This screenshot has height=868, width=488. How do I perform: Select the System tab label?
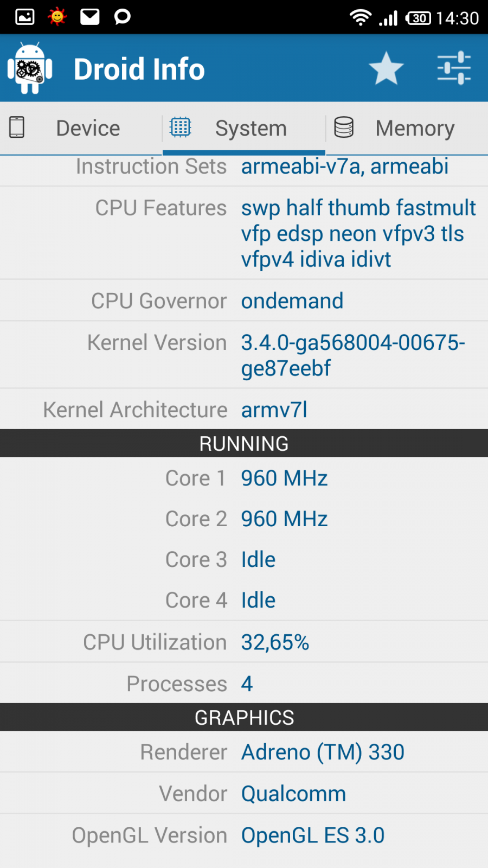point(251,129)
